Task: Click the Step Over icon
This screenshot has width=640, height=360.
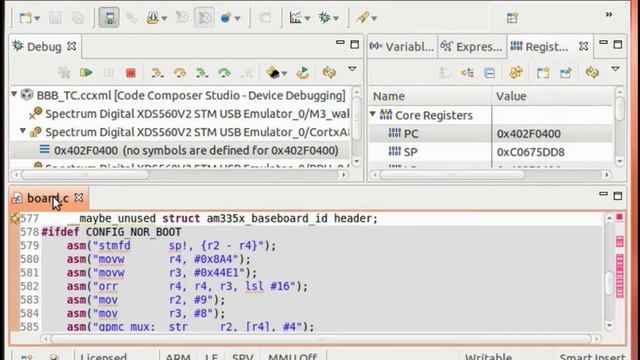Action: (180, 73)
